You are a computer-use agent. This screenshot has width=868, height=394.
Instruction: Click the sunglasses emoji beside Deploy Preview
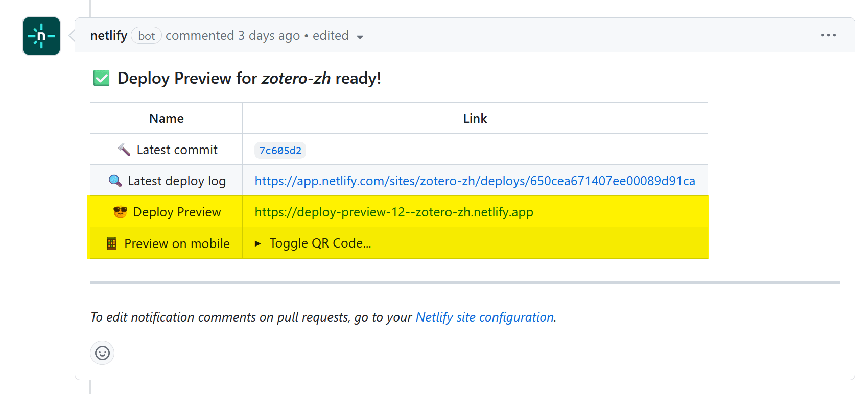point(120,212)
